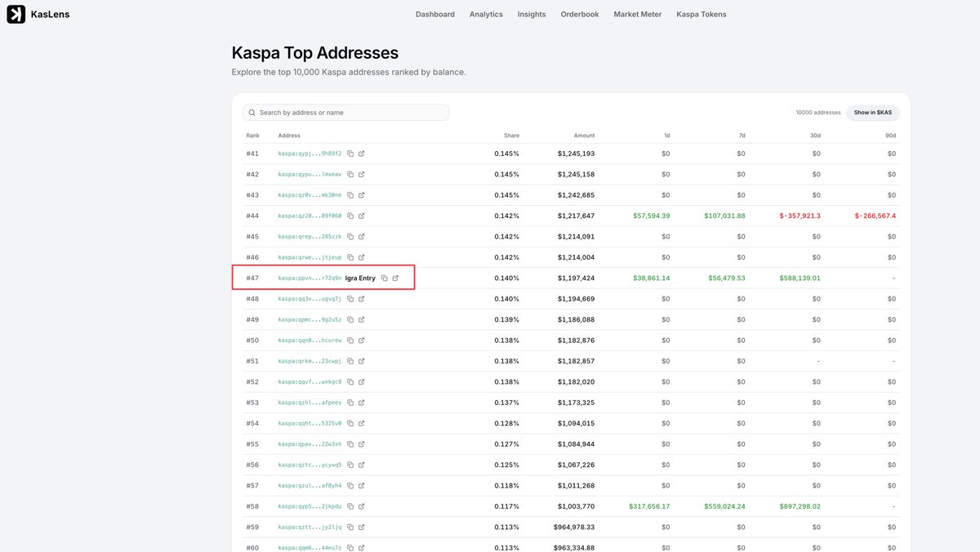Click amount $964,978.33 in row #59
This screenshot has width=980, height=552.
point(573,528)
